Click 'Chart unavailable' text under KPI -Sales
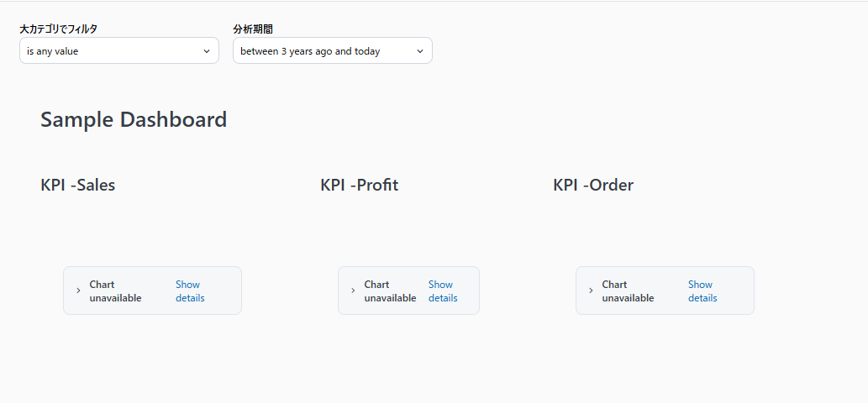The image size is (868, 403). point(115,290)
